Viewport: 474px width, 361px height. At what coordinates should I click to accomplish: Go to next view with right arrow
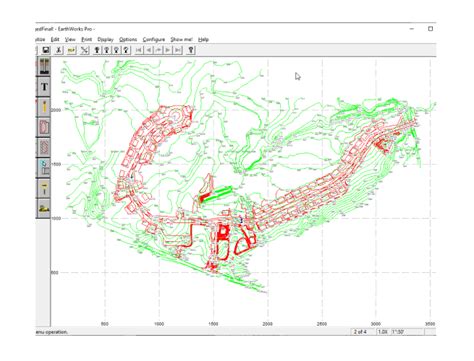[168, 50]
